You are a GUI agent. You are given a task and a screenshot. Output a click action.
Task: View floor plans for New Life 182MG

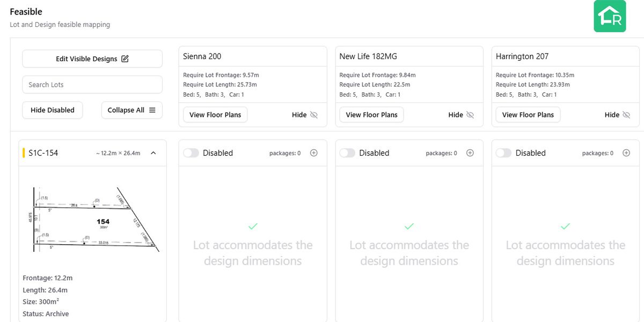[371, 114]
